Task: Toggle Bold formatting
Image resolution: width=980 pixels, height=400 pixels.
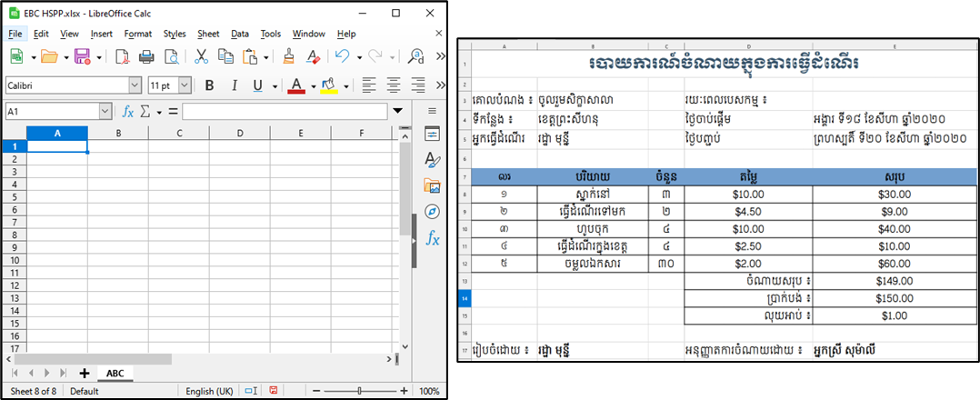Action: tap(209, 85)
